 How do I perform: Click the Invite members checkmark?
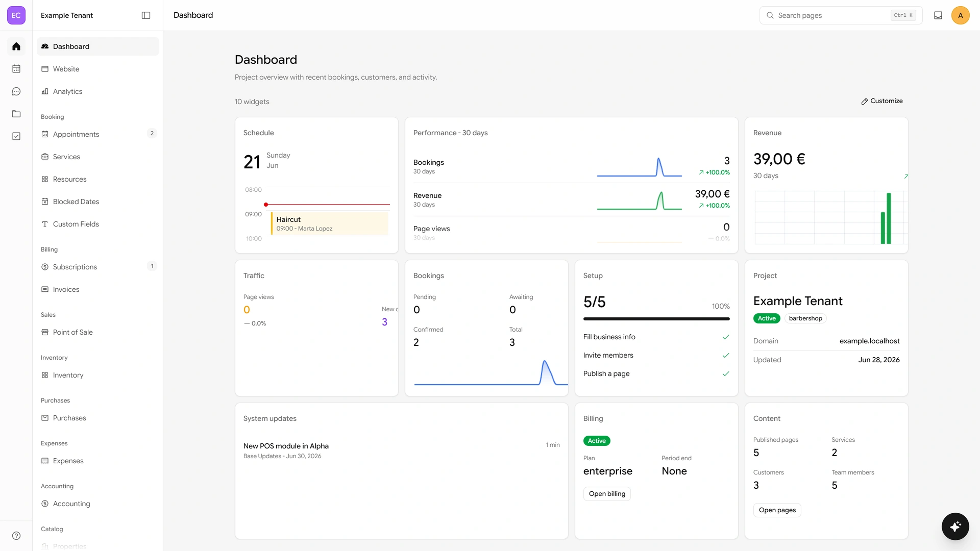(726, 355)
